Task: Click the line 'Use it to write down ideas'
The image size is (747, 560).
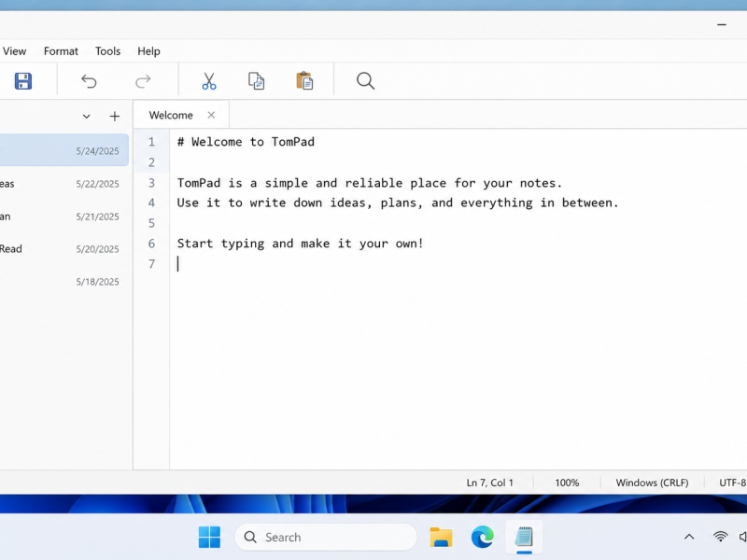Action: (x=398, y=203)
